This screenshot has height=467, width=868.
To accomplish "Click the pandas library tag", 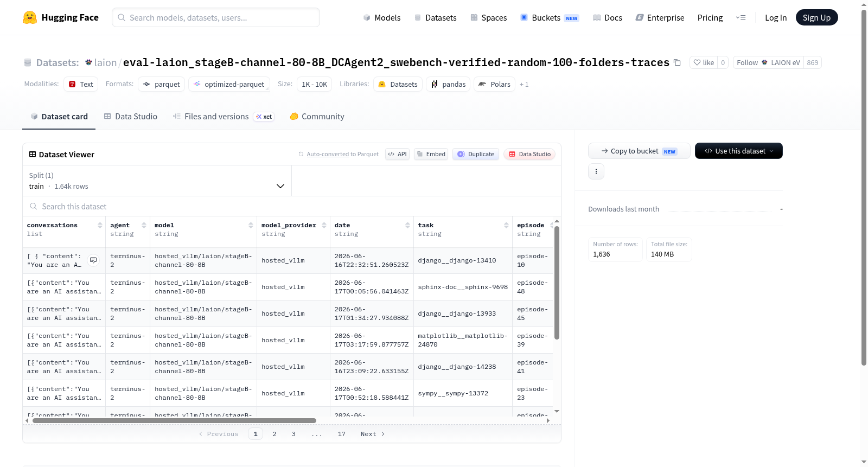I will 448,84.
